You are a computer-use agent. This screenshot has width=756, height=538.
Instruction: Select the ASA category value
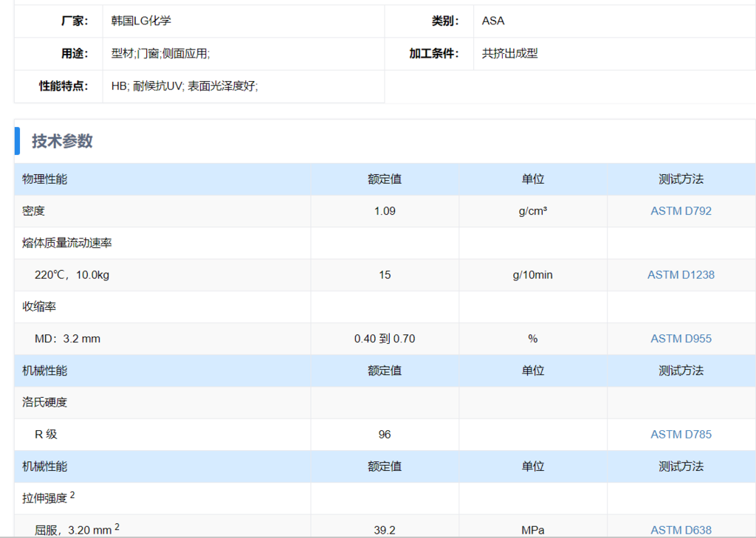(493, 21)
